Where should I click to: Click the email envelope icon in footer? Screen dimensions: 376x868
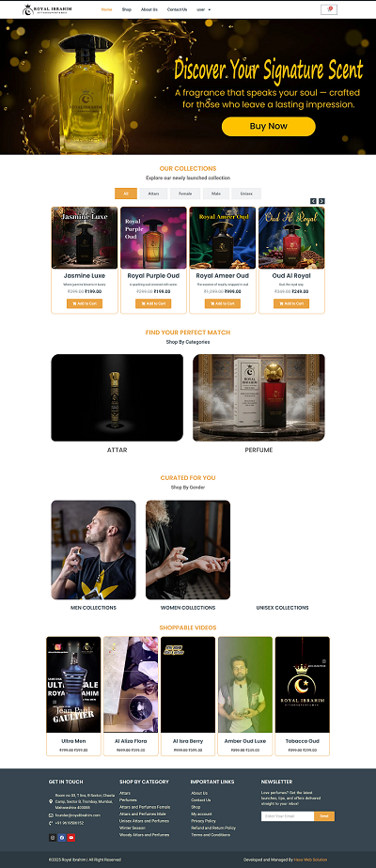51,815
